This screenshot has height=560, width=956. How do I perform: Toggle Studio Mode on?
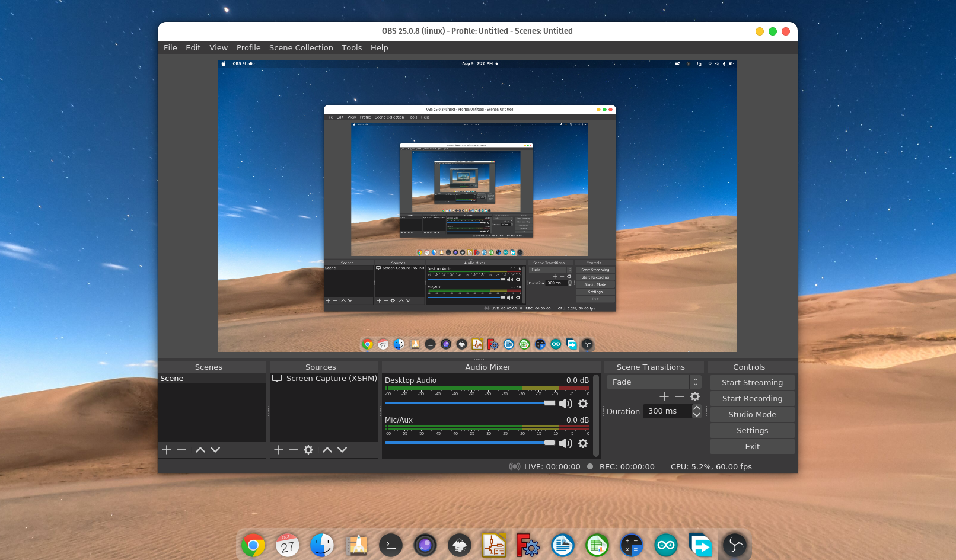[752, 415]
